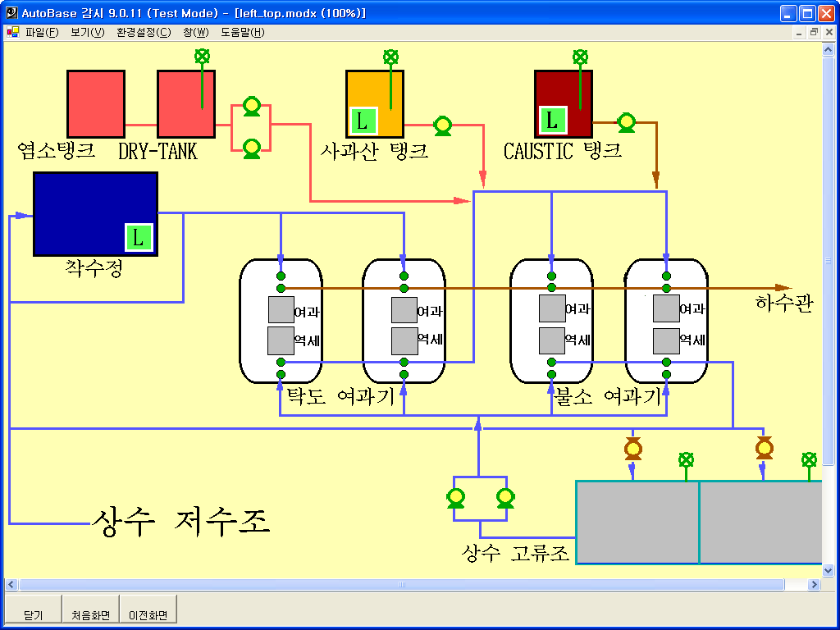Click the pump icon beside 사과산 탱크
The width and height of the screenshot is (840, 630).
click(442, 125)
